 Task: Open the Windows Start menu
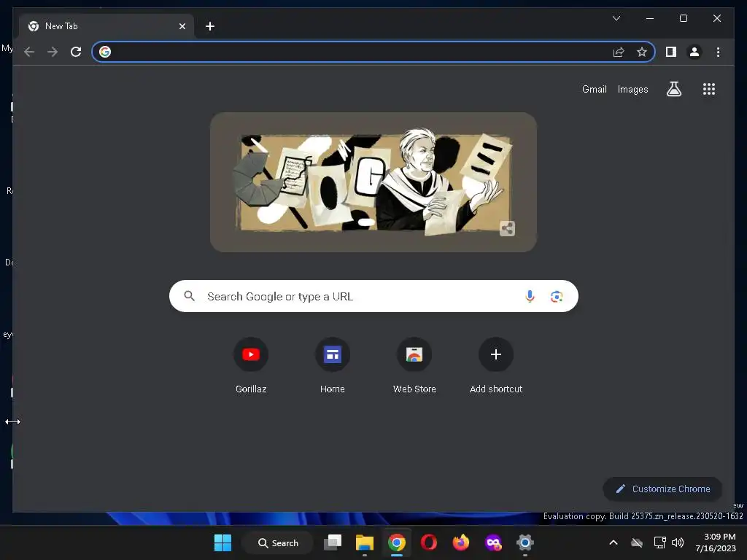pyautogui.click(x=222, y=542)
